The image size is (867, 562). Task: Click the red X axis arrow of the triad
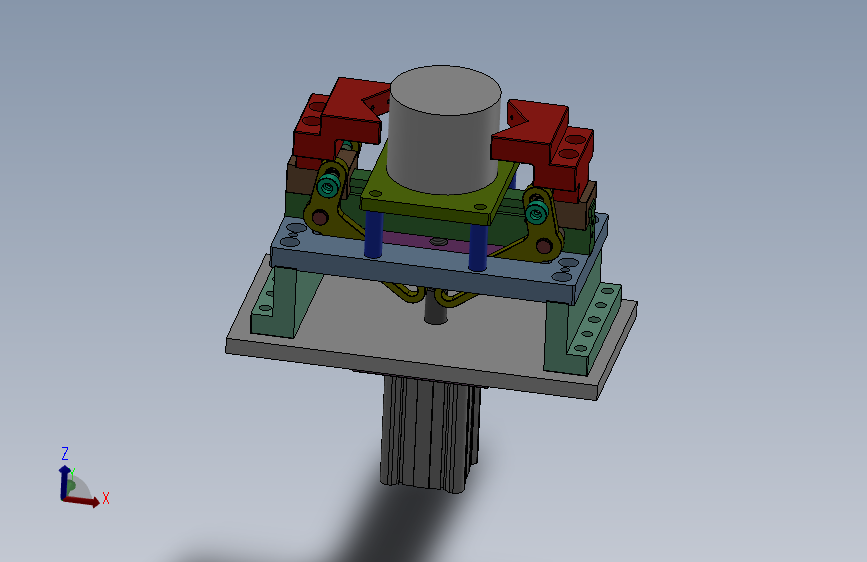(83, 501)
